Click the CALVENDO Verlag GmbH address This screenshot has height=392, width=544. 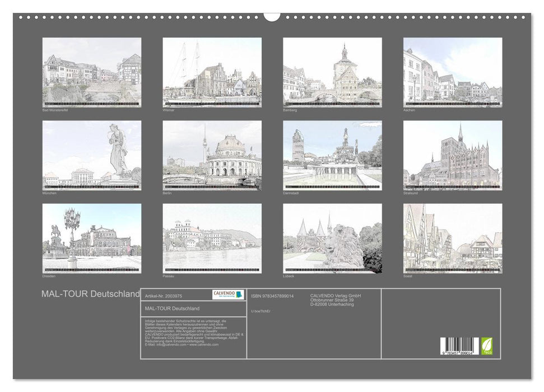[x=336, y=300]
